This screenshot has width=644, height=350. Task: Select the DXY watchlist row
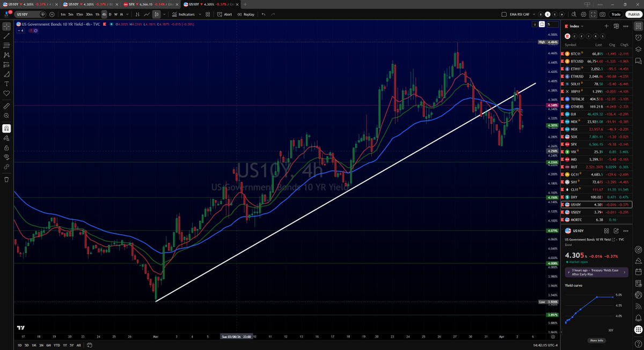pyautogui.click(x=596, y=197)
